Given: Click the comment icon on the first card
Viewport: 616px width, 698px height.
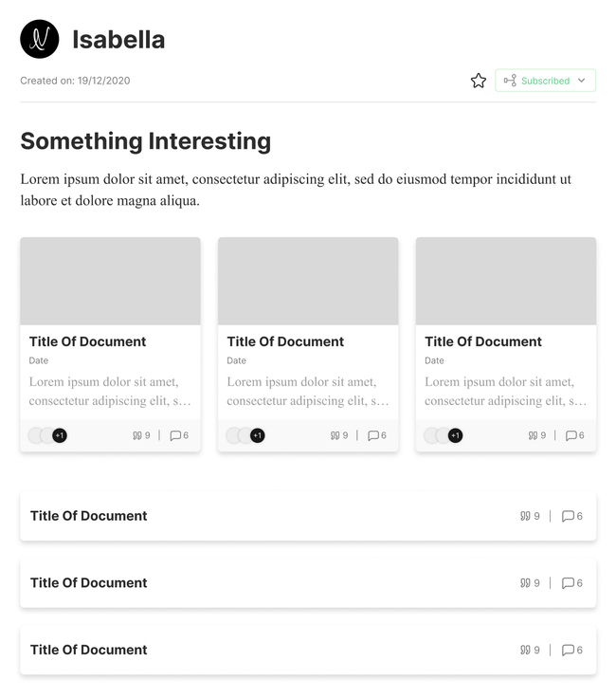Looking at the screenshot, I should pyautogui.click(x=175, y=435).
